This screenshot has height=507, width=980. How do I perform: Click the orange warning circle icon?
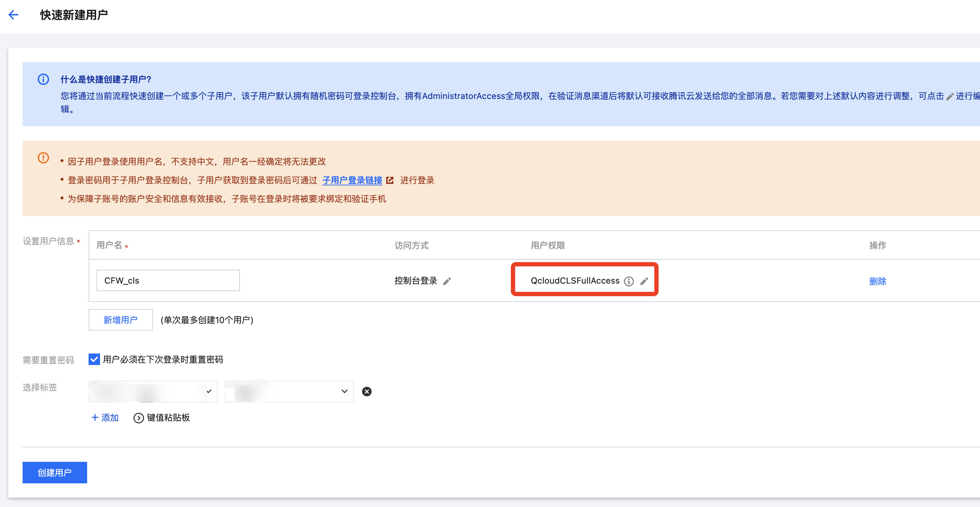click(43, 157)
